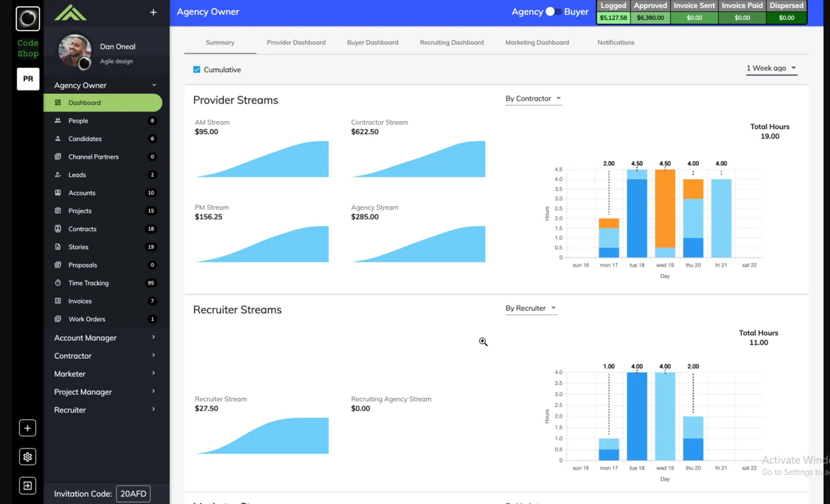The image size is (830, 504).
Task: Click the Proposals icon in sidebar
Action: pos(58,265)
